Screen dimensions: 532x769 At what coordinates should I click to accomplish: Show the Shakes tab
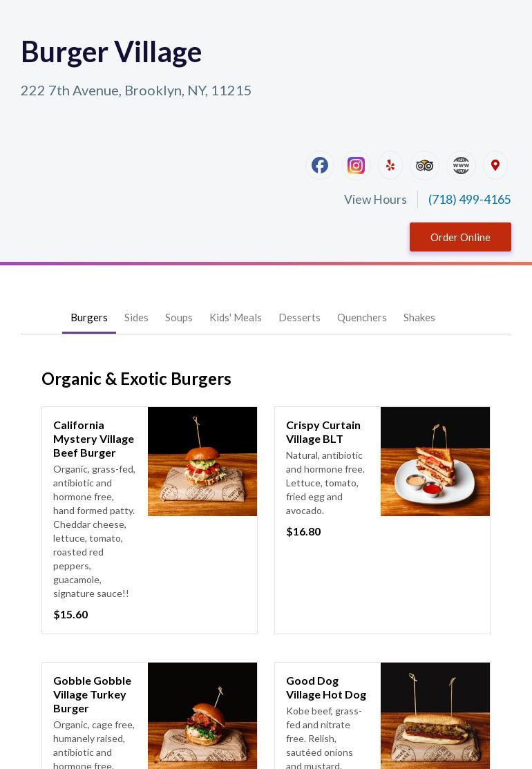[x=419, y=318]
